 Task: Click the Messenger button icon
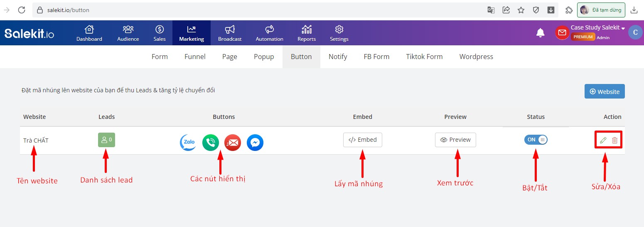255,143
